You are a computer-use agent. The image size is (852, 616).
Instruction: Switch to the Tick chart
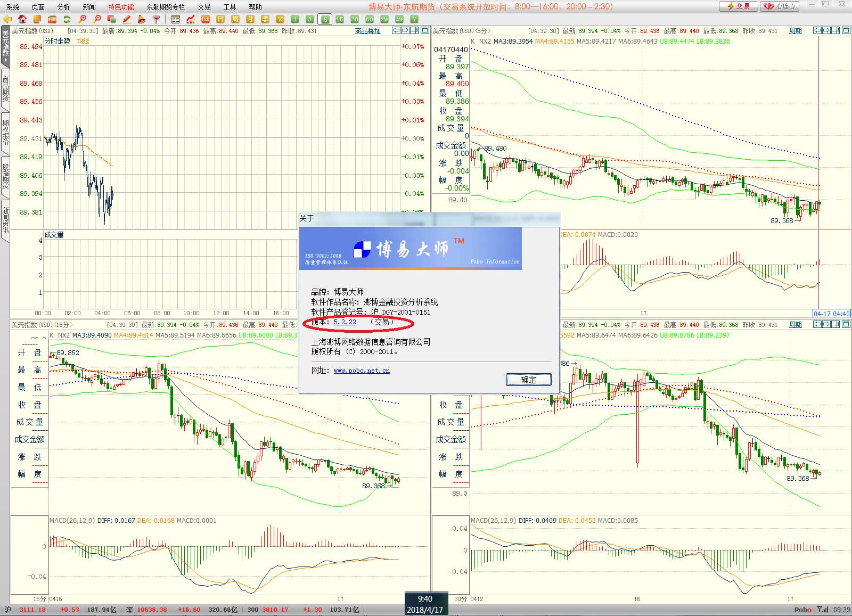point(206,19)
